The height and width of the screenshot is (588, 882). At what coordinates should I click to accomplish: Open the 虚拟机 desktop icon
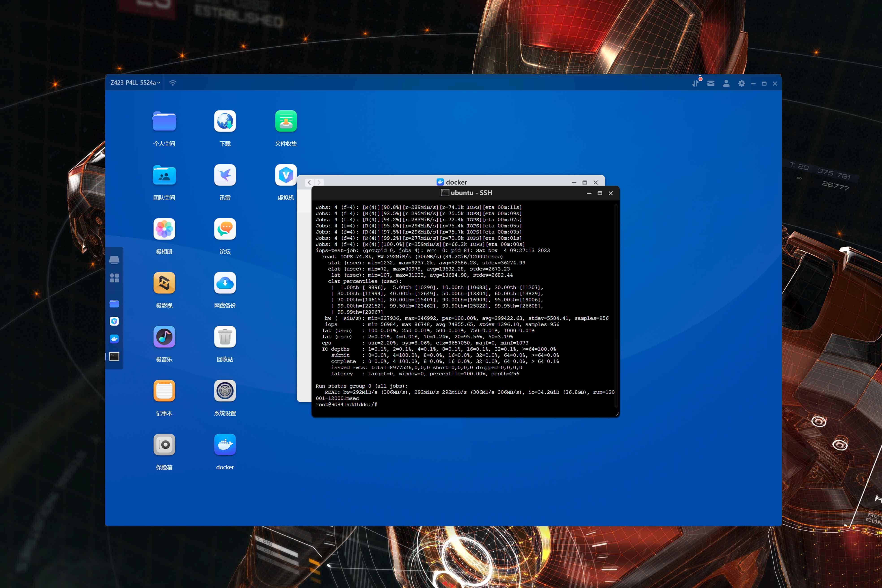286,175
